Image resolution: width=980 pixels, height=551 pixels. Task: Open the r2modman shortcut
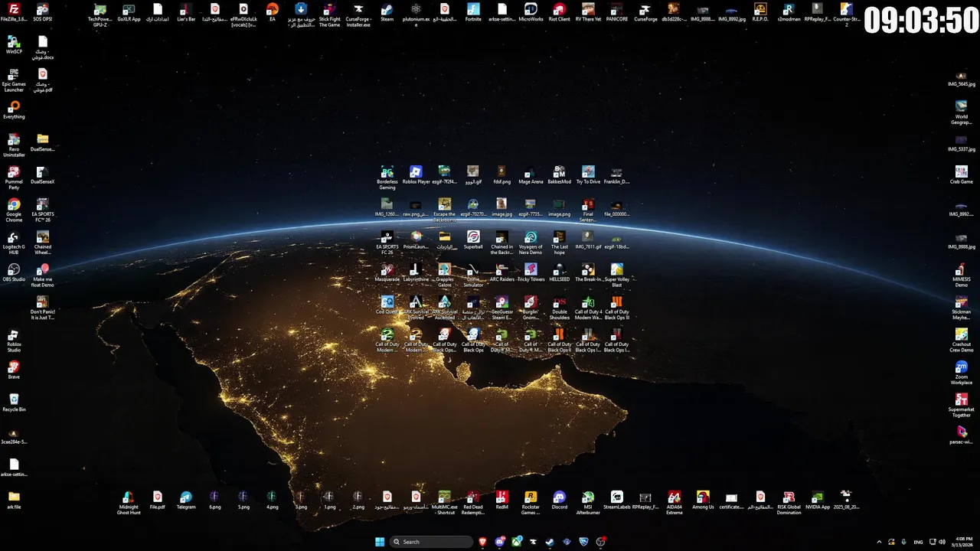(x=789, y=11)
